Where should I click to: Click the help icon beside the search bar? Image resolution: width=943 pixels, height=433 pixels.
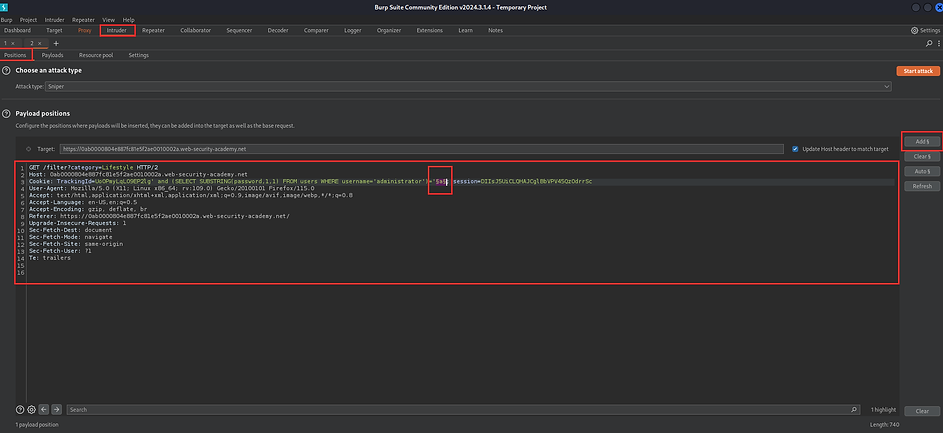(20, 410)
